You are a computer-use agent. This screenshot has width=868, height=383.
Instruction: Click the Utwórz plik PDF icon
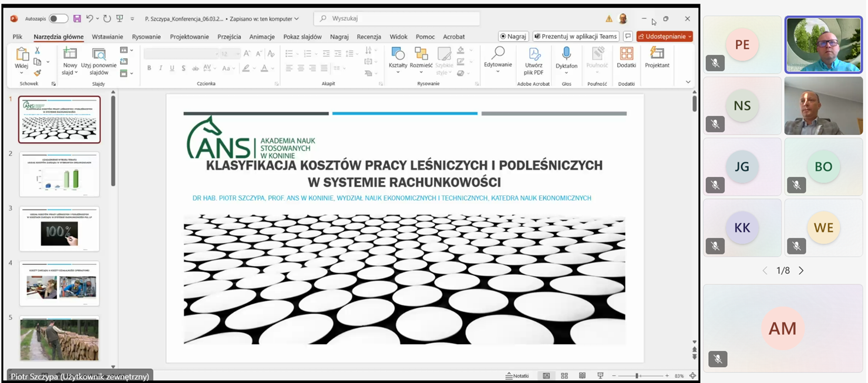pos(534,55)
